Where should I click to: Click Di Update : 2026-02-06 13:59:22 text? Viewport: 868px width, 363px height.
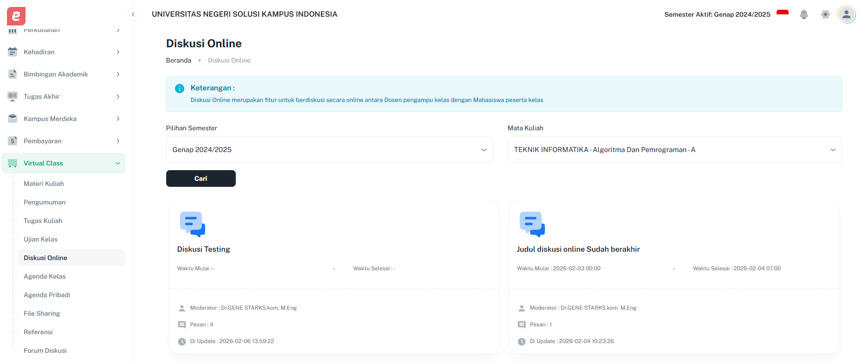pos(232,341)
